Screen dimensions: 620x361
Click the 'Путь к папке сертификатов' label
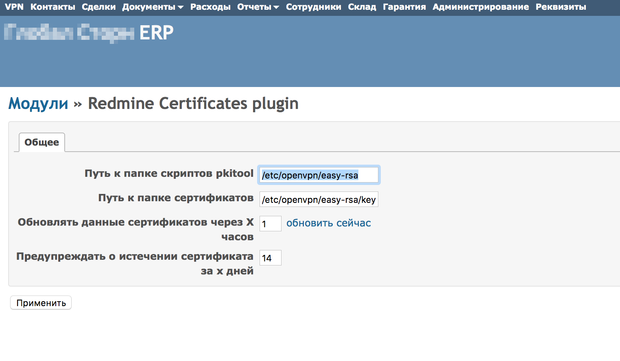click(176, 198)
